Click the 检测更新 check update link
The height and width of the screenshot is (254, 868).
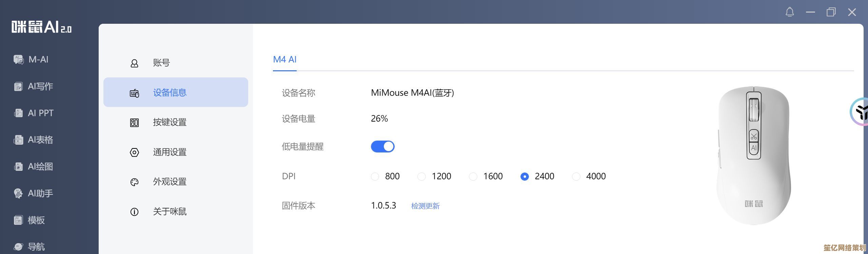point(425,206)
